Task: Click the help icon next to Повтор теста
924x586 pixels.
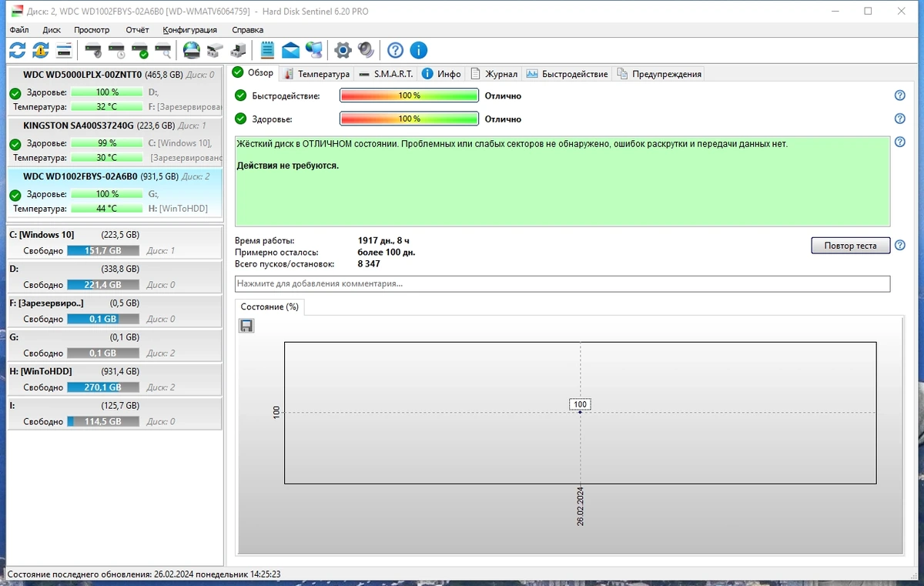Action: point(899,246)
